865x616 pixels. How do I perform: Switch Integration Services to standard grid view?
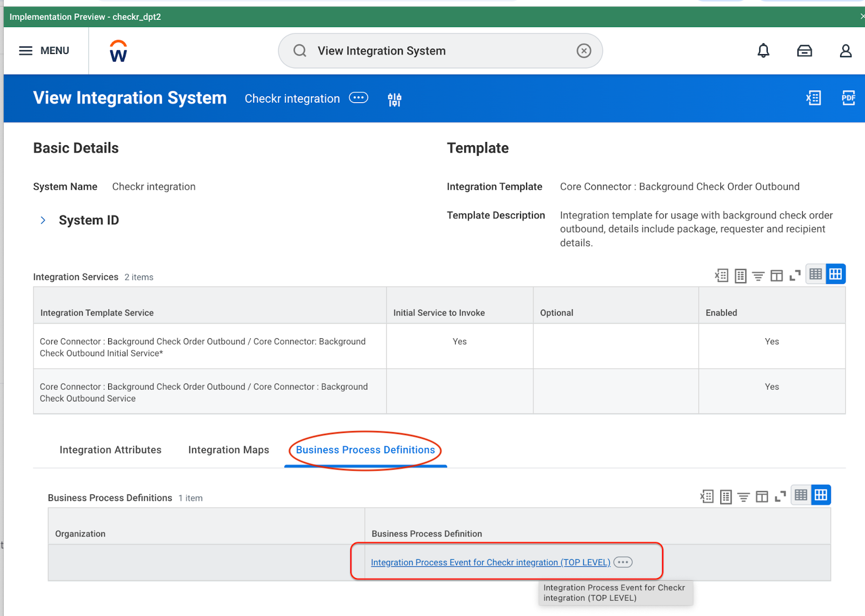(836, 274)
